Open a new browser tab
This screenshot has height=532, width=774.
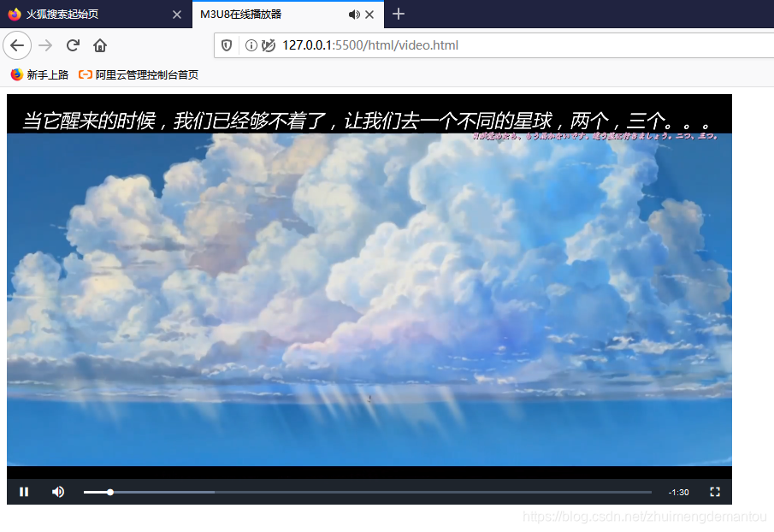pos(399,15)
